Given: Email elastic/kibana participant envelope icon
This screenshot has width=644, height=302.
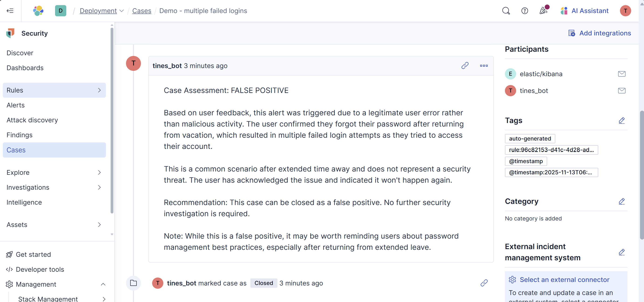Looking at the screenshot, I should coord(622,74).
